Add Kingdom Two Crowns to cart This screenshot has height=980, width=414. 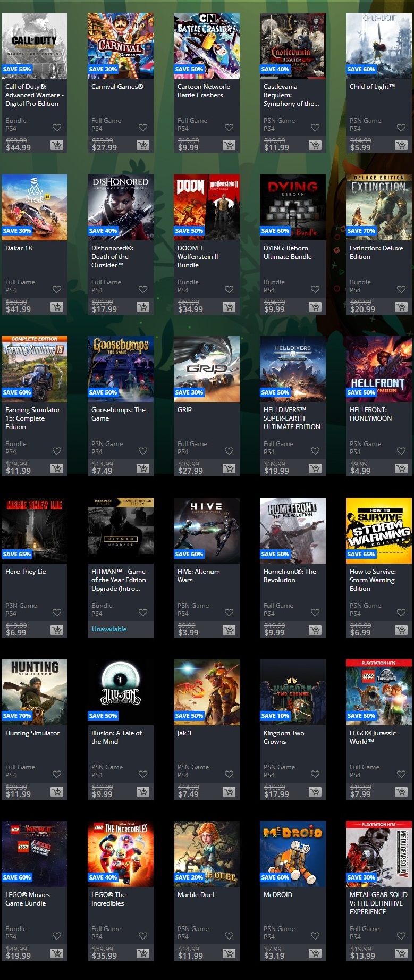point(315,791)
